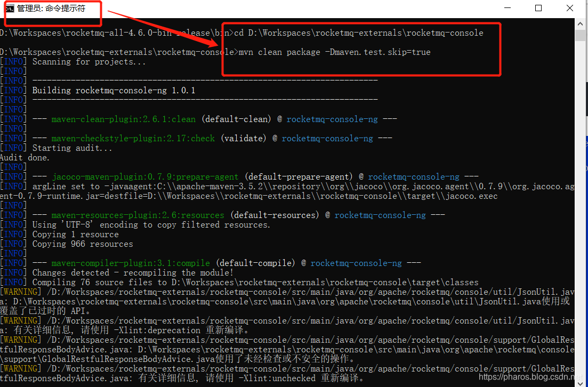The height and width of the screenshot is (387, 588).
Task: Click 'rocketmq-console-ng' on the jacoco line
Action: (x=414, y=177)
